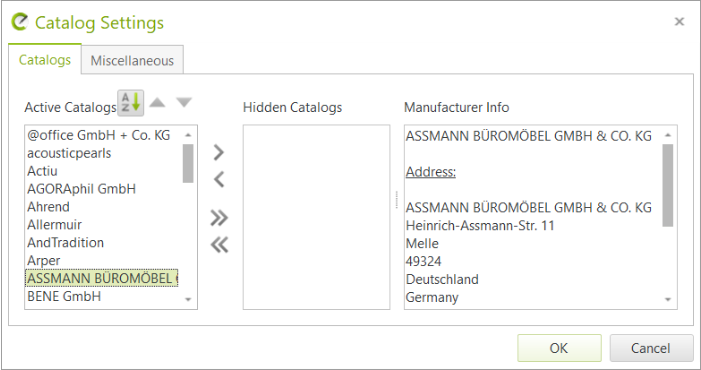Click inside the empty Hidden Catalogs list box
Screen dimensions: 701x370
click(x=317, y=217)
